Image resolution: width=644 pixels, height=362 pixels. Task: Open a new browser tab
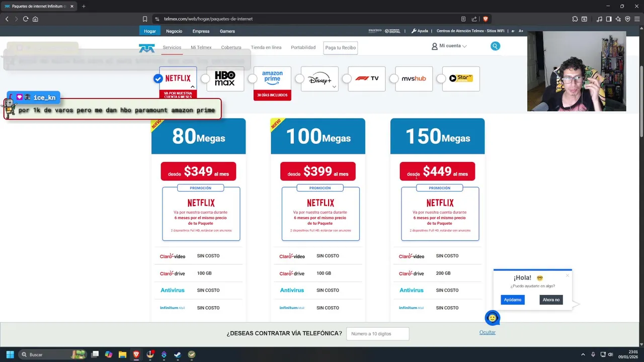(x=84, y=7)
